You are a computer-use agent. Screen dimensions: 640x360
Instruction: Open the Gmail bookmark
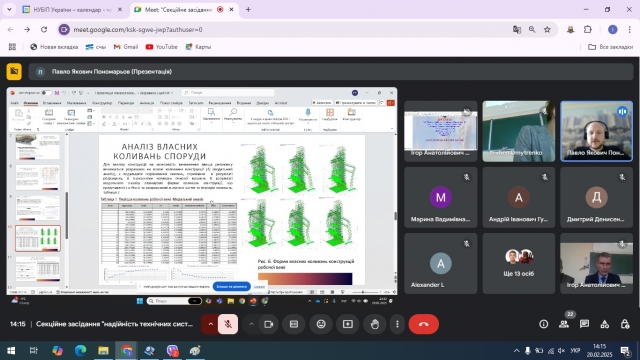[x=126, y=47]
